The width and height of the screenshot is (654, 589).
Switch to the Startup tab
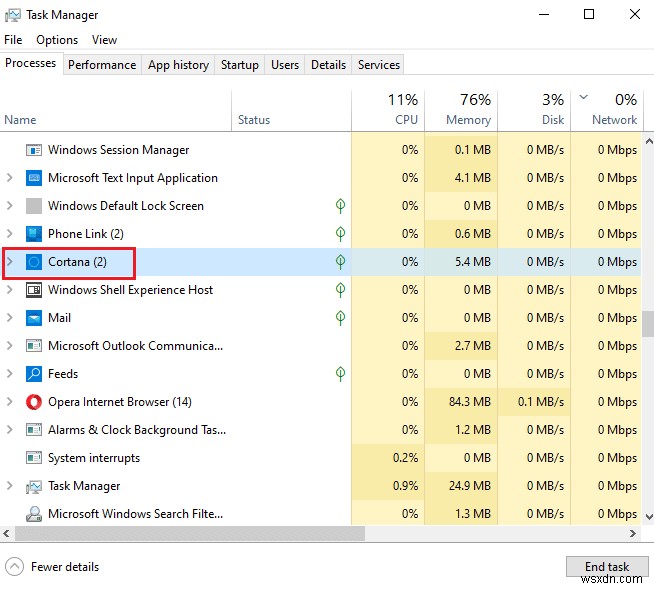239,65
